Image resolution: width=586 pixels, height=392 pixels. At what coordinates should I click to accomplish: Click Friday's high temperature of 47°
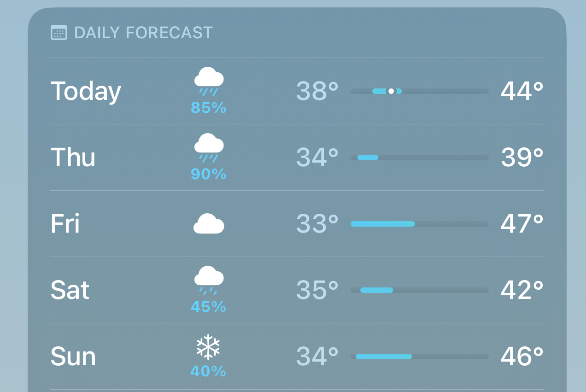click(x=522, y=224)
